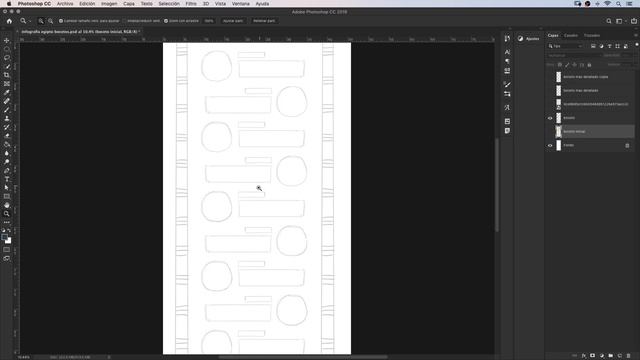Viewport: 640px width, 360px height.
Task: Show the boceto inicial layer
Action: pyautogui.click(x=550, y=131)
